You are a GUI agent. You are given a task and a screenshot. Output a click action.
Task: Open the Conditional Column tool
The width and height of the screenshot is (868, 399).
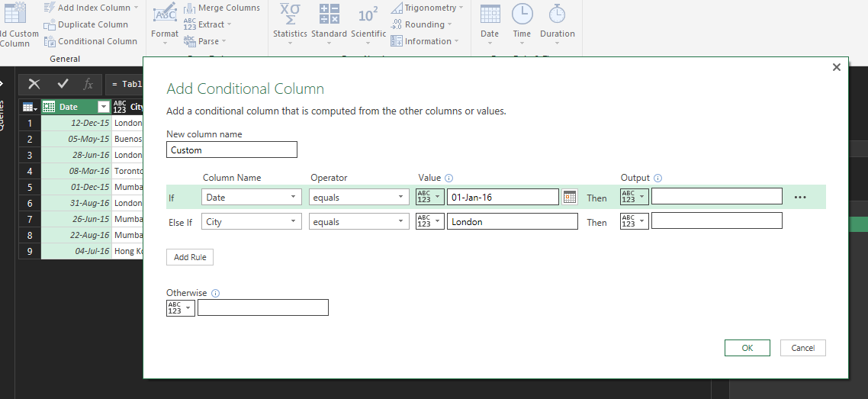click(x=90, y=41)
